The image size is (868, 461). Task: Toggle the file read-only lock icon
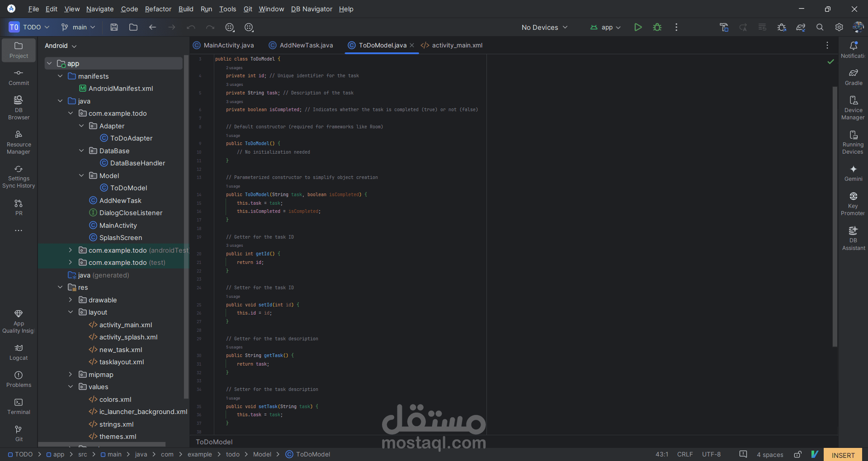[x=798, y=454]
